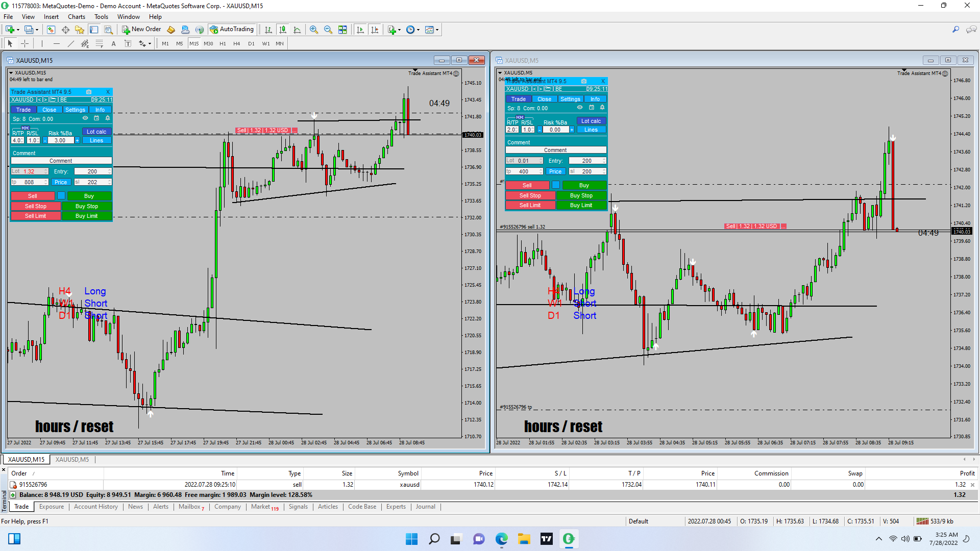Switch to Account History terminal tab
This screenshot has width=980, height=551.
[x=95, y=507]
